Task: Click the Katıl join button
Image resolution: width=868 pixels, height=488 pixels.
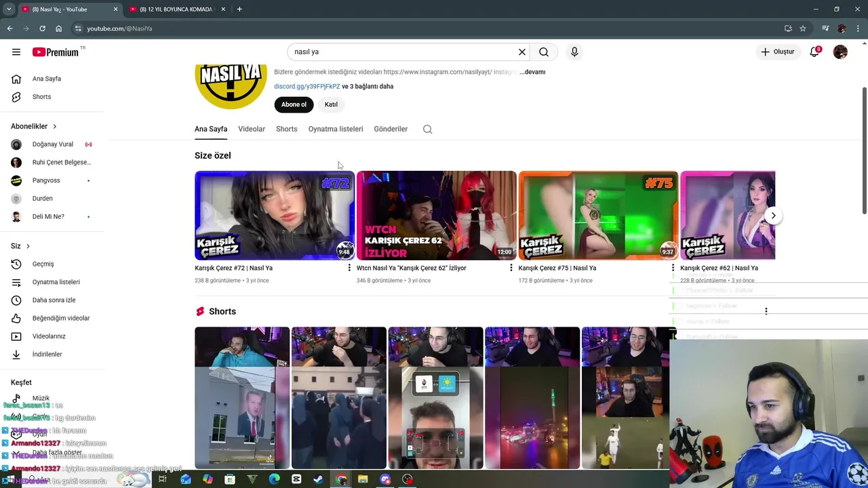Action: (331, 104)
